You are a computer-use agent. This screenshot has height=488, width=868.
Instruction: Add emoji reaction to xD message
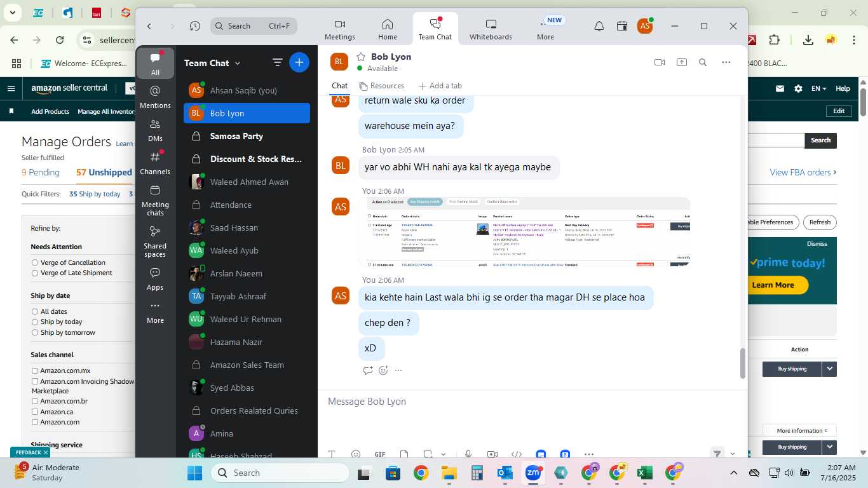[x=383, y=370]
